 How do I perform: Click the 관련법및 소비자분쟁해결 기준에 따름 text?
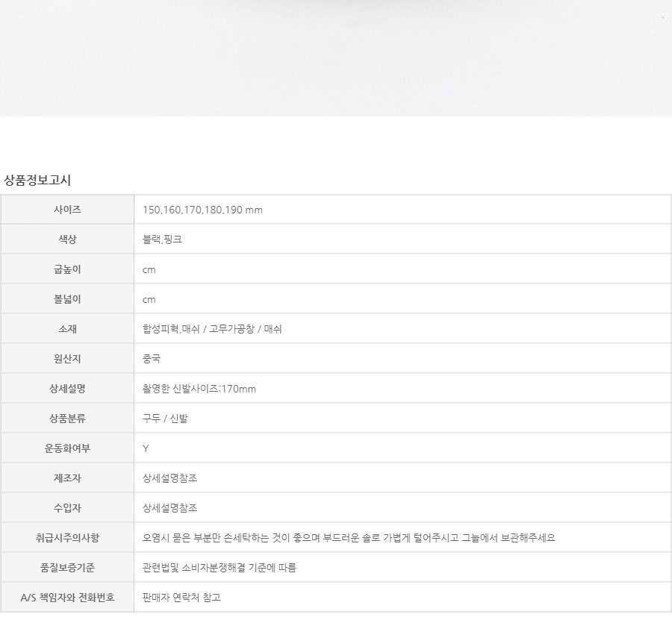pyautogui.click(x=220, y=568)
